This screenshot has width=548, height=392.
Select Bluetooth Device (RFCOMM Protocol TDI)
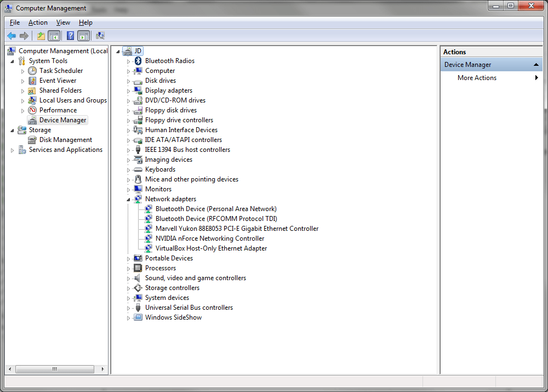[x=216, y=219]
